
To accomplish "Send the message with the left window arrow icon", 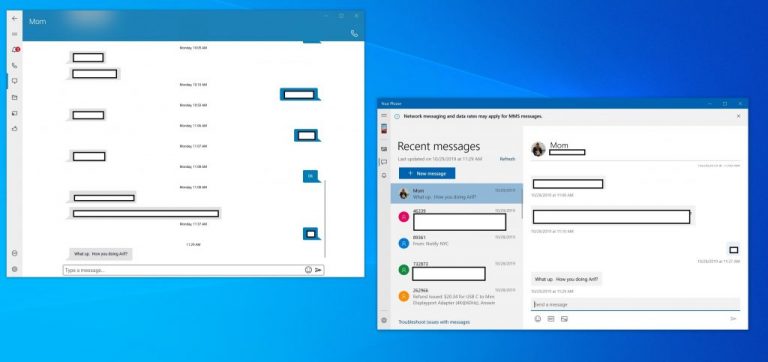I will pos(318,270).
